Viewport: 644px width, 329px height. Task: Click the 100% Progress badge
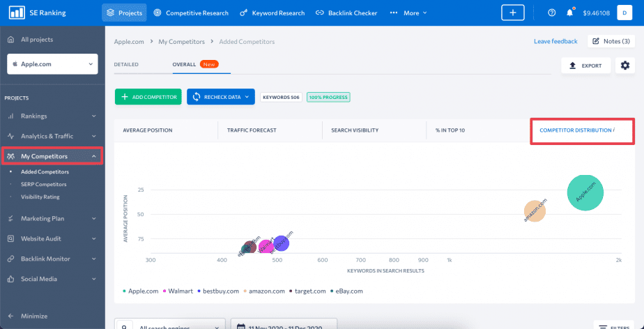(328, 98)
